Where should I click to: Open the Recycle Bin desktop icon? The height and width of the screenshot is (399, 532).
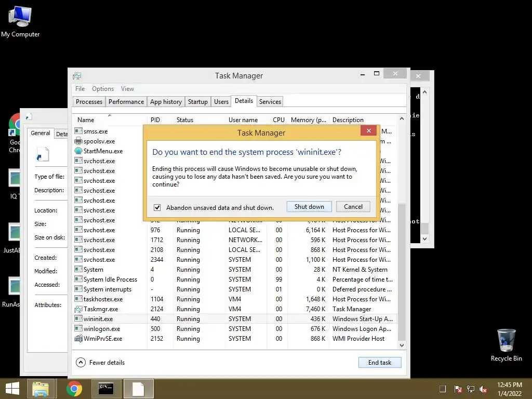(x=506, y=345)
